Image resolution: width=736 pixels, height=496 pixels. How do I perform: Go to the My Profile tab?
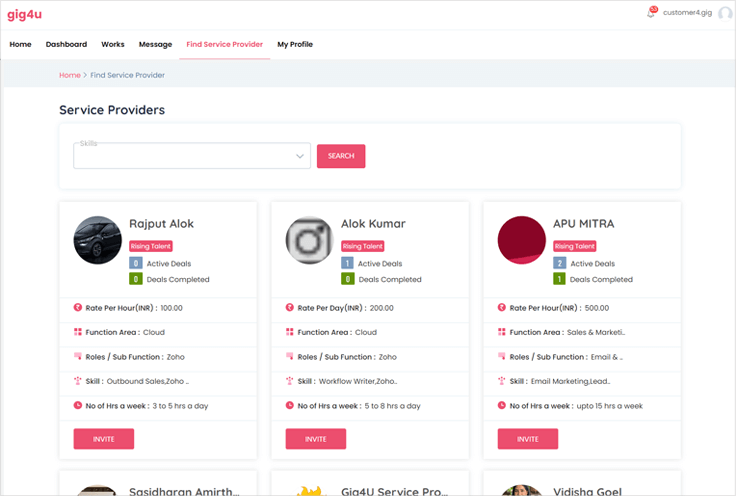(x=295, y=44)
